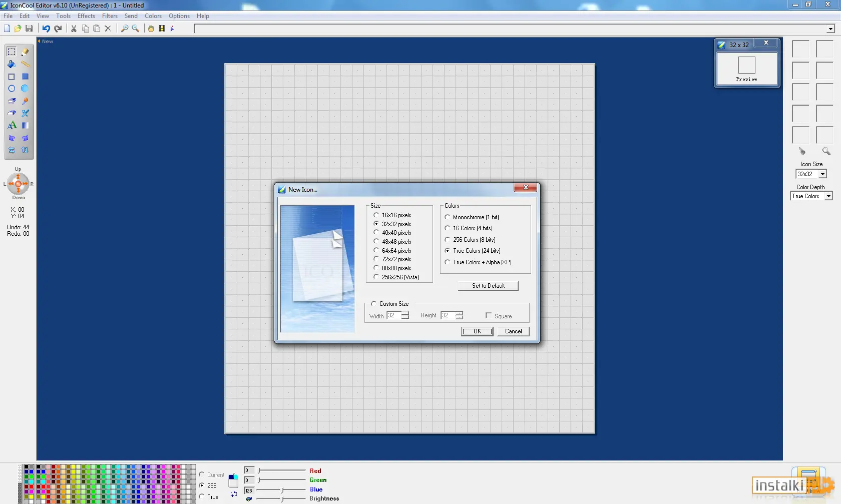841x504 pixels.
Task: Confirm the New Icon dialog with OK
Action: point(477,331)
